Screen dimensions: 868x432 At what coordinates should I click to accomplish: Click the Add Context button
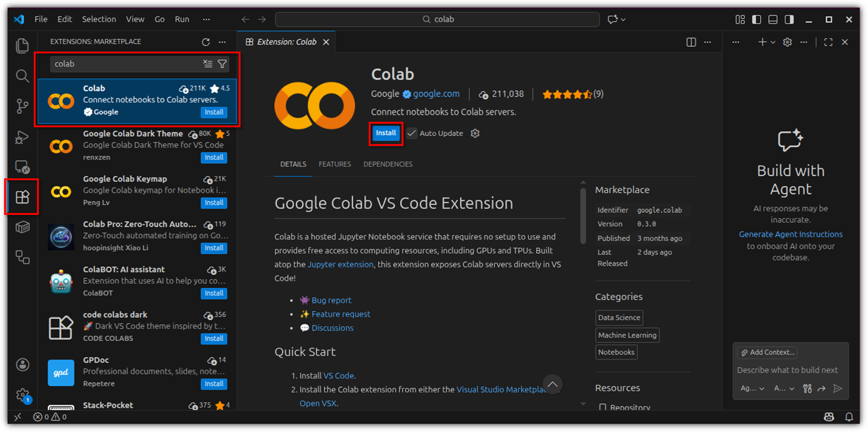(768, 352)
